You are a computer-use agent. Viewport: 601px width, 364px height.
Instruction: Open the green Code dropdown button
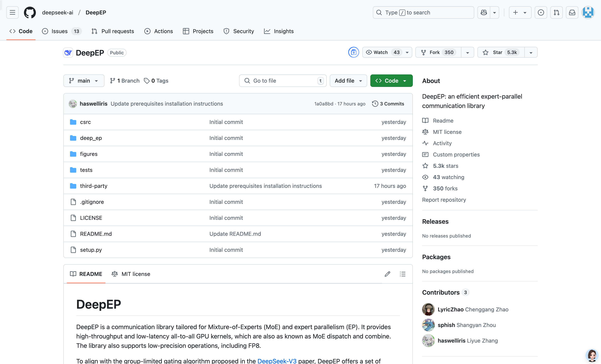pos(391,80)
